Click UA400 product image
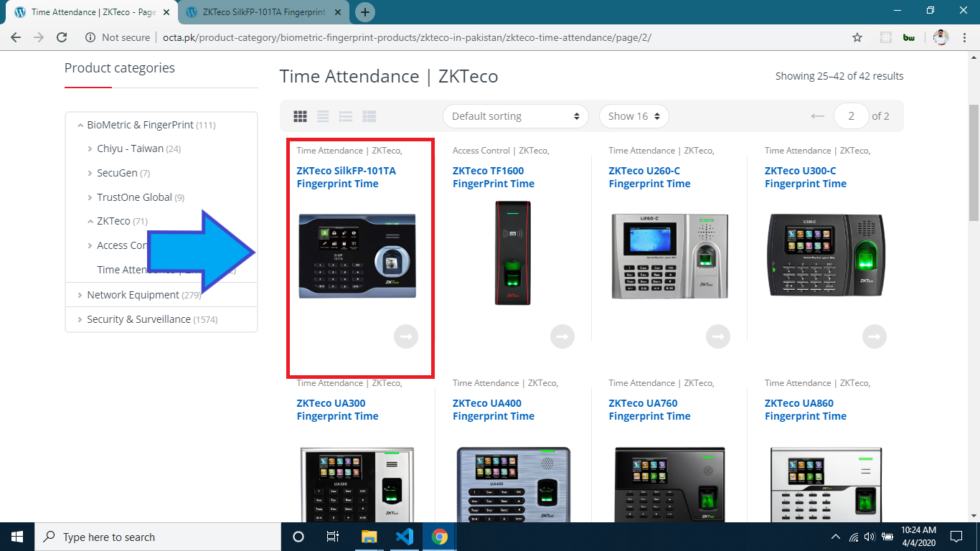980x551 pixels. 513,485
